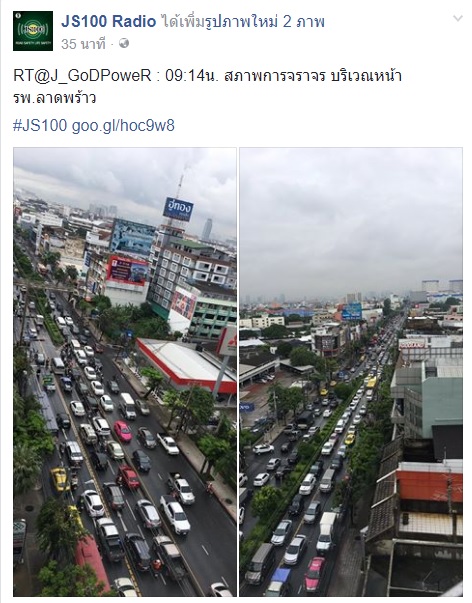472x603 pixels.
Task: Follow the #JS100 hashtag
Action: tap(40, 125)
